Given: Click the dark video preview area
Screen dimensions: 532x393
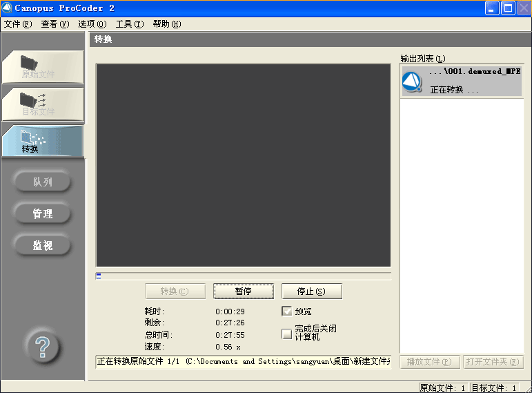Looking at the screenshot, I should tap(244, 165).
